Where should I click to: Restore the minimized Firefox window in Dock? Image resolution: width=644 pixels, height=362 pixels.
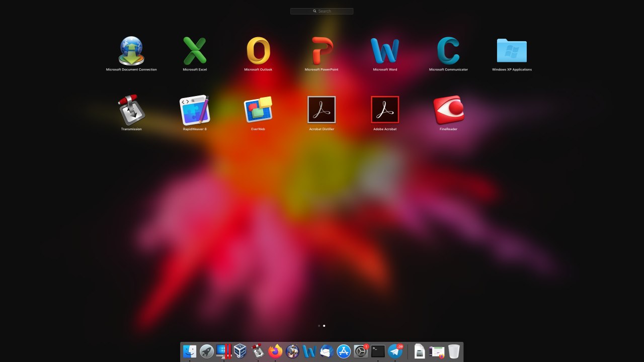[437, 352]
